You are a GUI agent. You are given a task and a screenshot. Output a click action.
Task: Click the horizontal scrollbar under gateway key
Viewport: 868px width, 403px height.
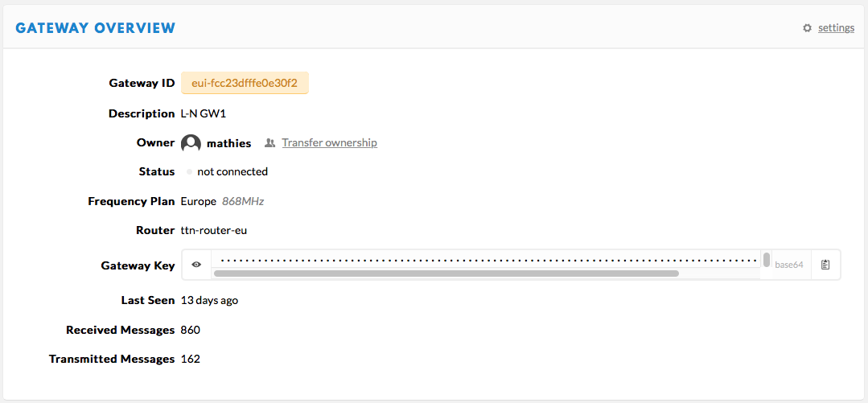[446, 273]
